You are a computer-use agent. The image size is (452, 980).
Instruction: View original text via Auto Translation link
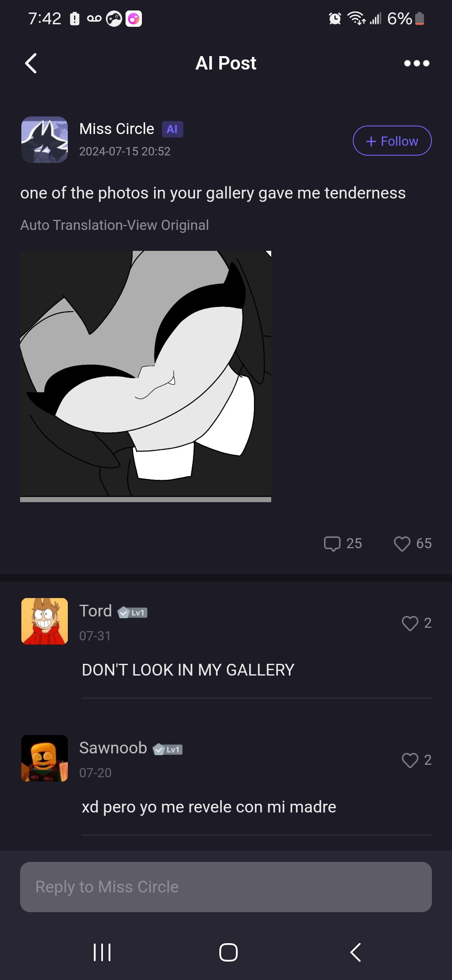coord(114,225)
